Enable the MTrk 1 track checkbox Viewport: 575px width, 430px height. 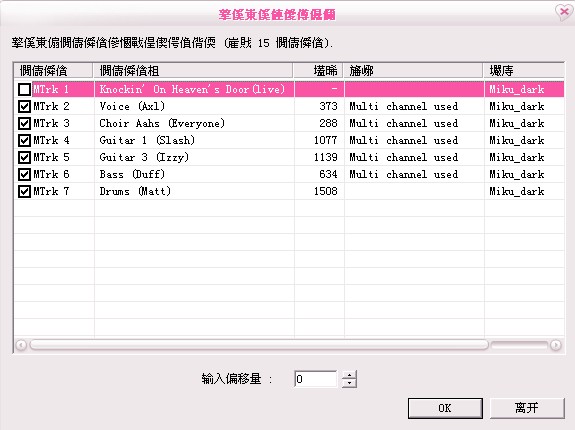[24, 89]
